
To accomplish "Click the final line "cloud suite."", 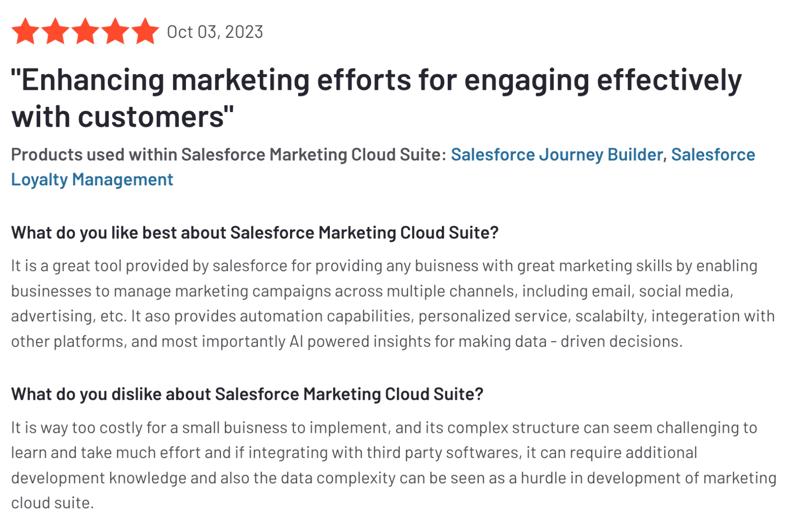I will pos(52,503).
